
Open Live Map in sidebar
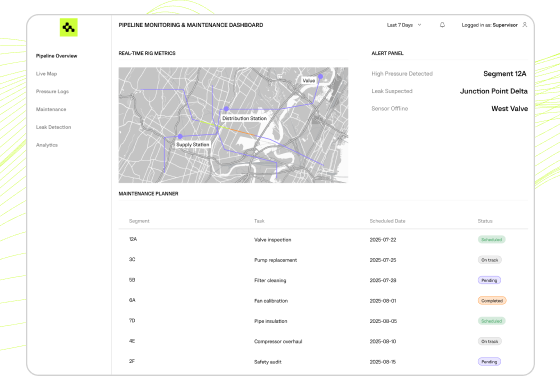[x=46, y=74]
